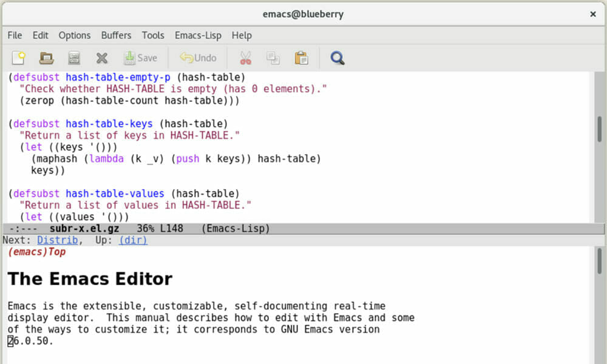607x364 pixels.
Task: Open the File menu
Action: [15, 35]
